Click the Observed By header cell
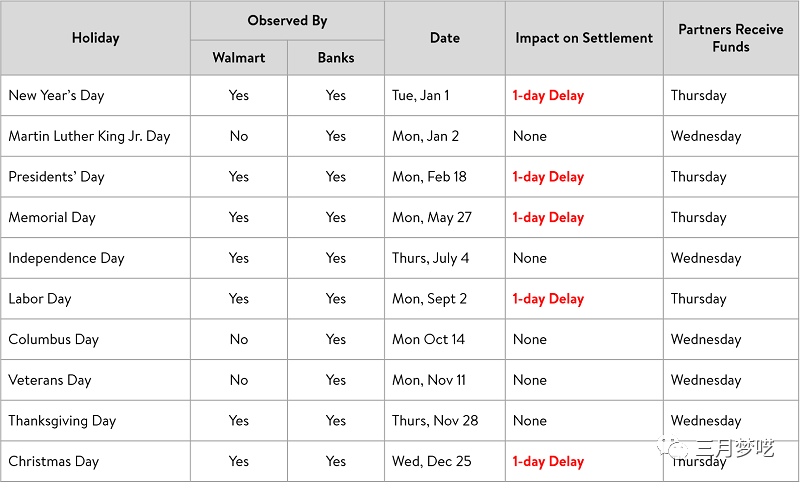The height and width of the screenshot is (483, 800). tap(287, 20)
